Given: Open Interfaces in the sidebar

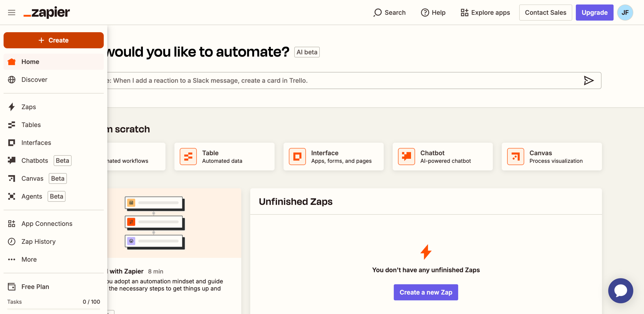Looking at the screenshot, I should 36,142.
